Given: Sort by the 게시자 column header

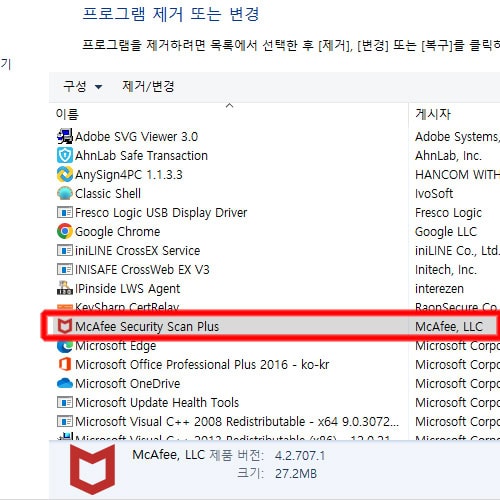Looking at the screenshot, I should coord(433,114).
